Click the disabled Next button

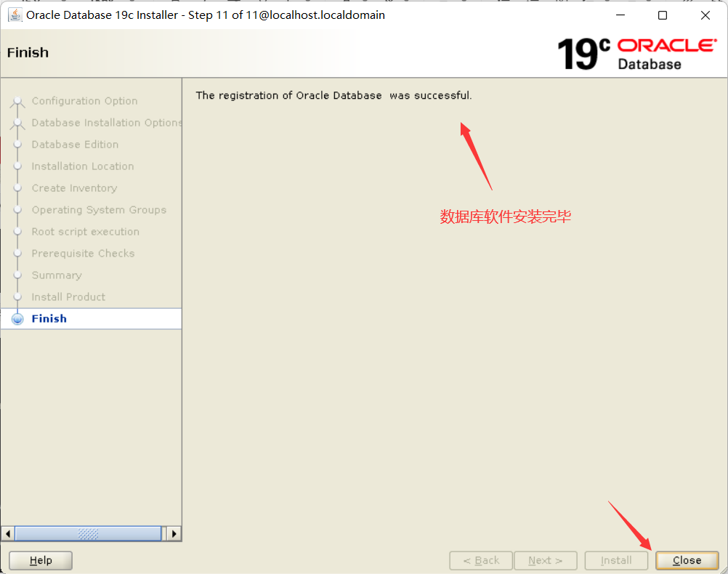[x=546, y=560]
